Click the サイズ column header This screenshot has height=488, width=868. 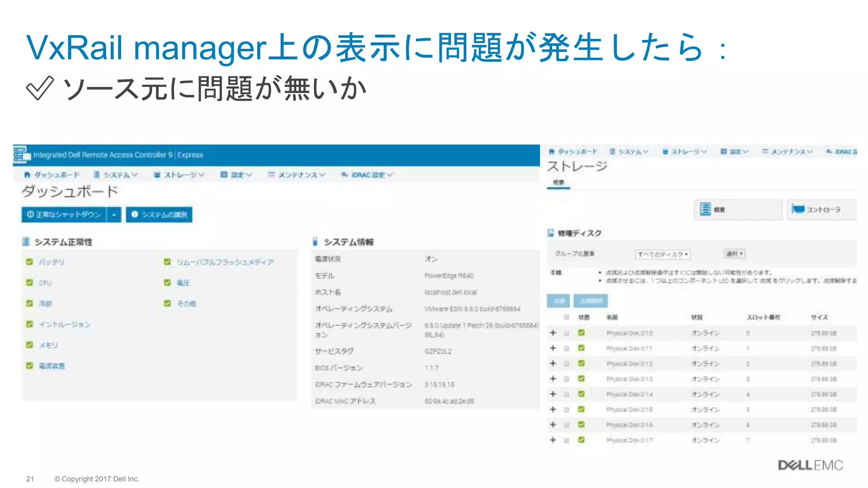click(819, 317)
